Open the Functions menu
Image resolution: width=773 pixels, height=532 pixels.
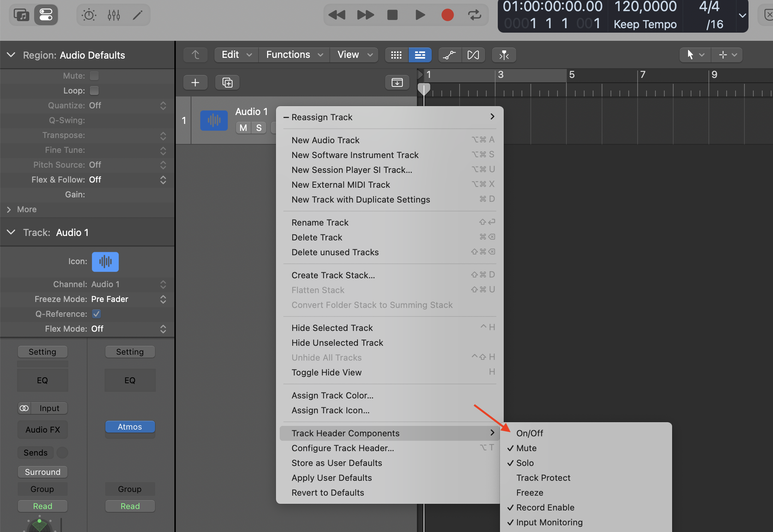294,55
